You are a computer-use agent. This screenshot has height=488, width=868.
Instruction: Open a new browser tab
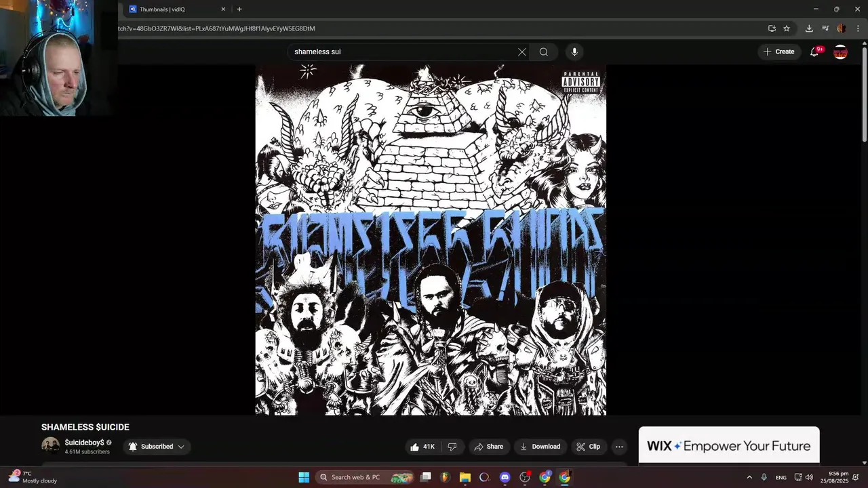pos(239,9)
